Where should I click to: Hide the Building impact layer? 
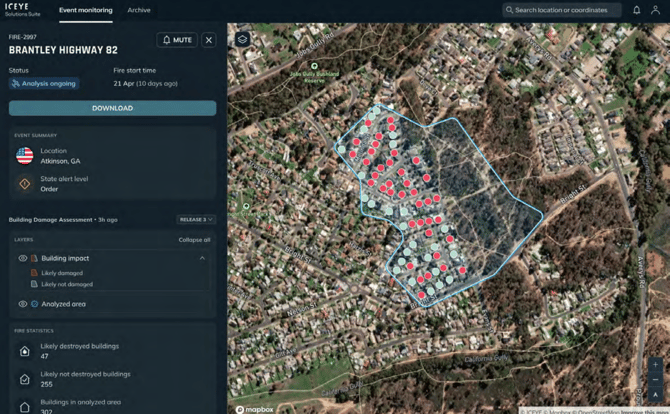coord(23,258)
